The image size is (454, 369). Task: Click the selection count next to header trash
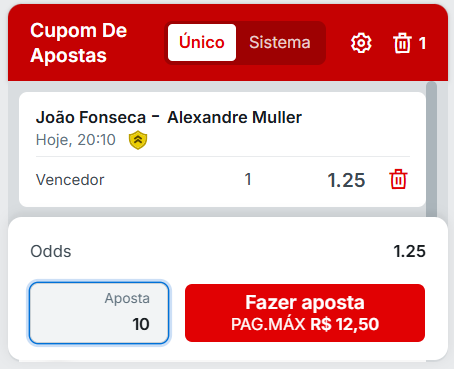(x=422, y=43)
